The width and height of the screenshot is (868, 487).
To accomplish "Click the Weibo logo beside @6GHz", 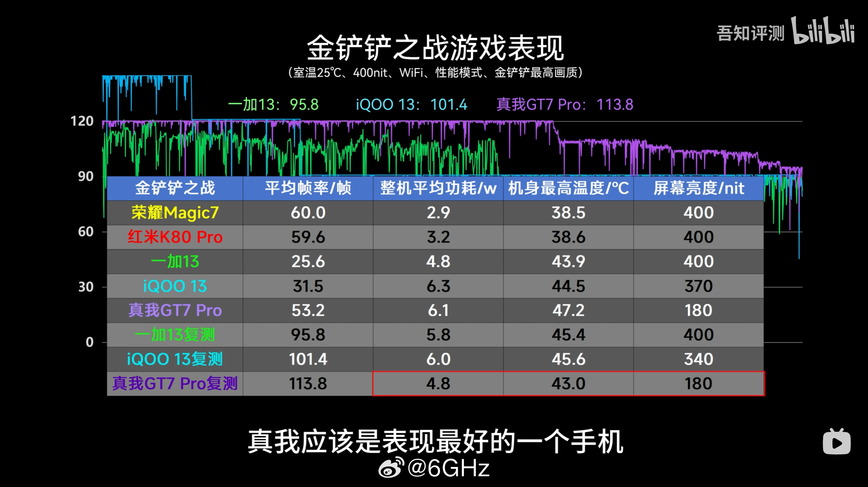I will tap(391, 467).
